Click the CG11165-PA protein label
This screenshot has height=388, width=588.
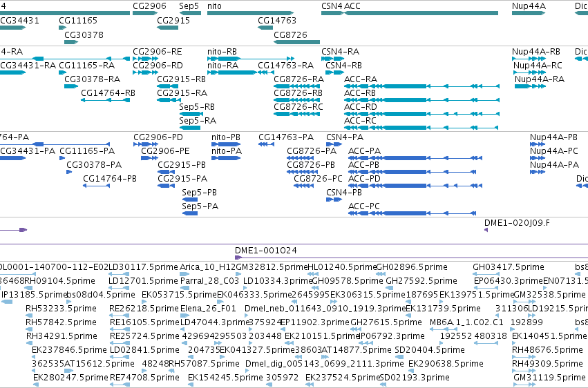(x=87, y=151)
